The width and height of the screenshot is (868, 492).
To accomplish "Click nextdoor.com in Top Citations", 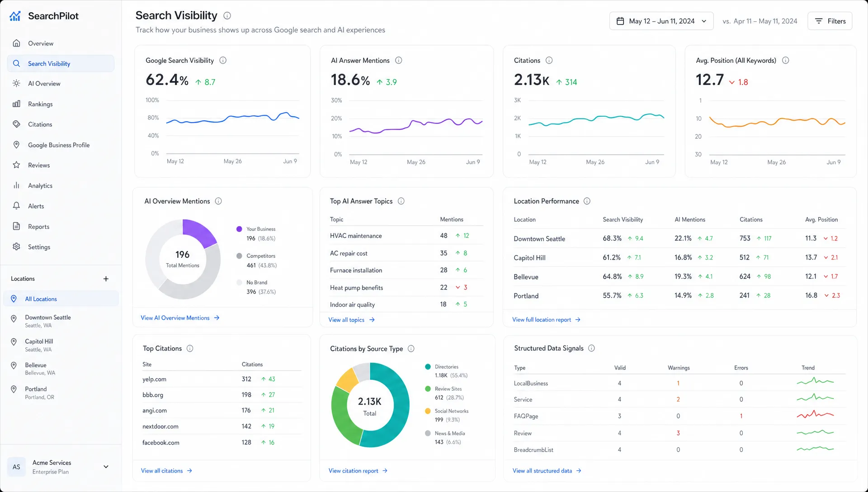I will point(160,426).
